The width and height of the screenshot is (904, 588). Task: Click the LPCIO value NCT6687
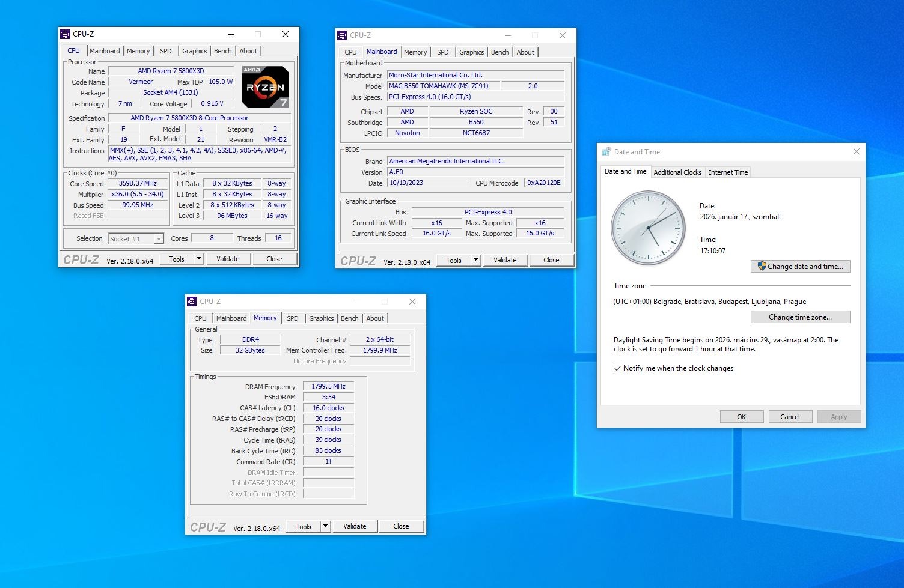point(476,133)
